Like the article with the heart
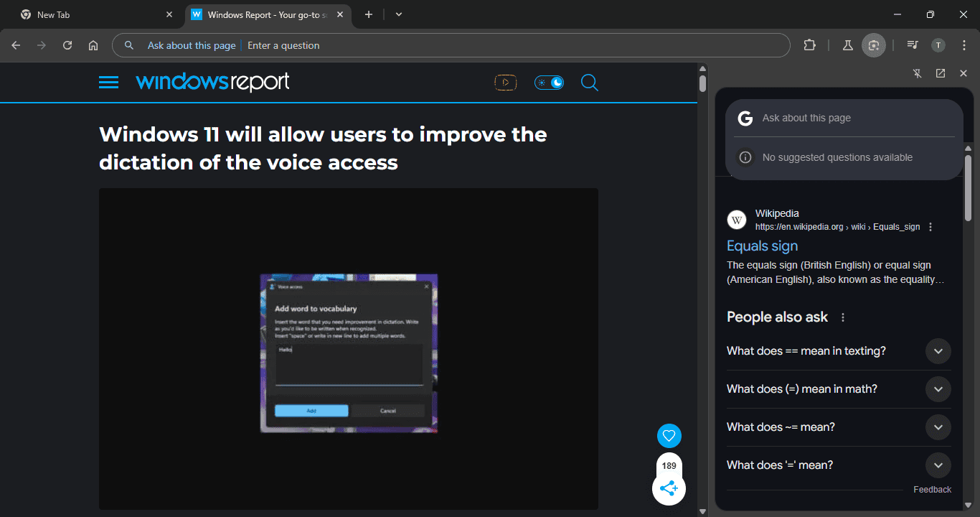 click(x=669, y=436)
